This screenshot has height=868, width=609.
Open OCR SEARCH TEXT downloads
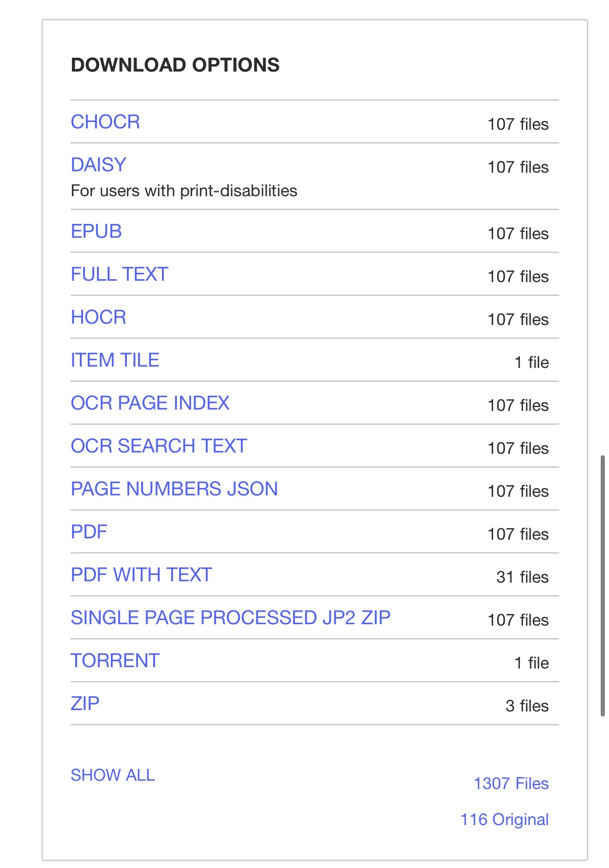pyautogui.click(x=159, y=446)
